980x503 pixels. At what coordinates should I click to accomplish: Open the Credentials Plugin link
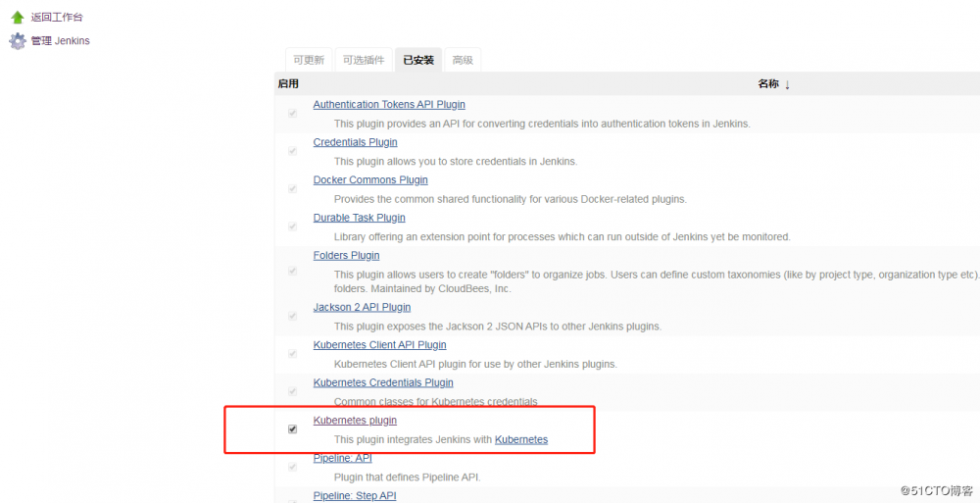355,142
